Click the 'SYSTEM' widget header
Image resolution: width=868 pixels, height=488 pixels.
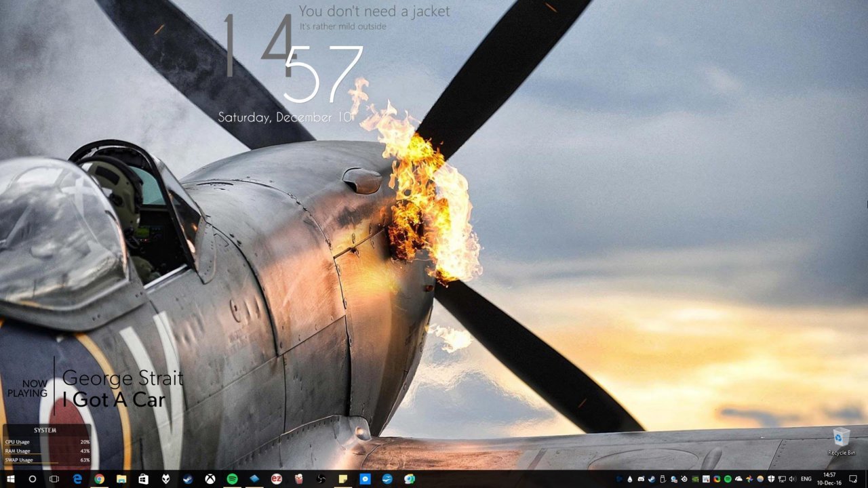tap(45, 430)
